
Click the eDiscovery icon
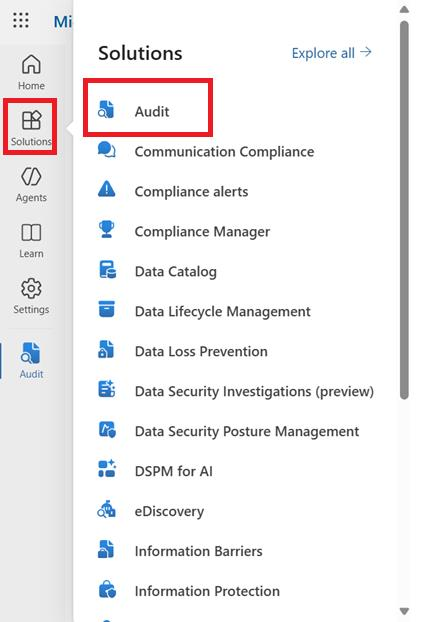[106, 509]
